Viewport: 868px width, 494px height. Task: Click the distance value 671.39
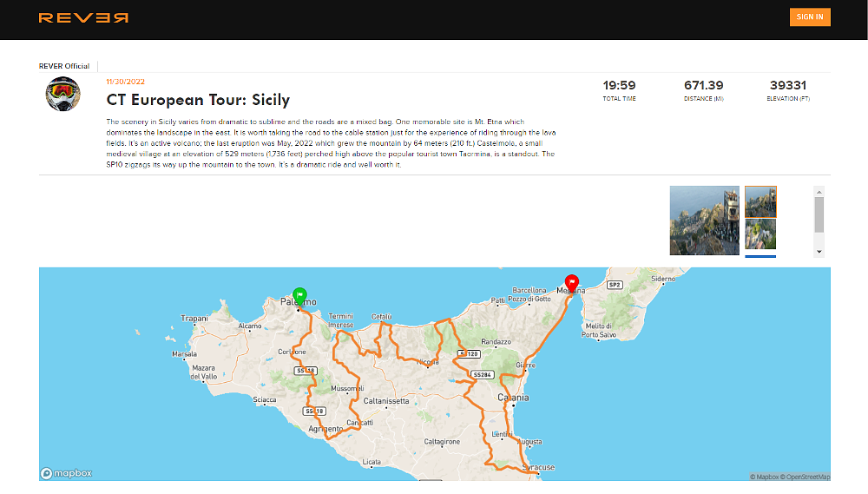point(704,85)
